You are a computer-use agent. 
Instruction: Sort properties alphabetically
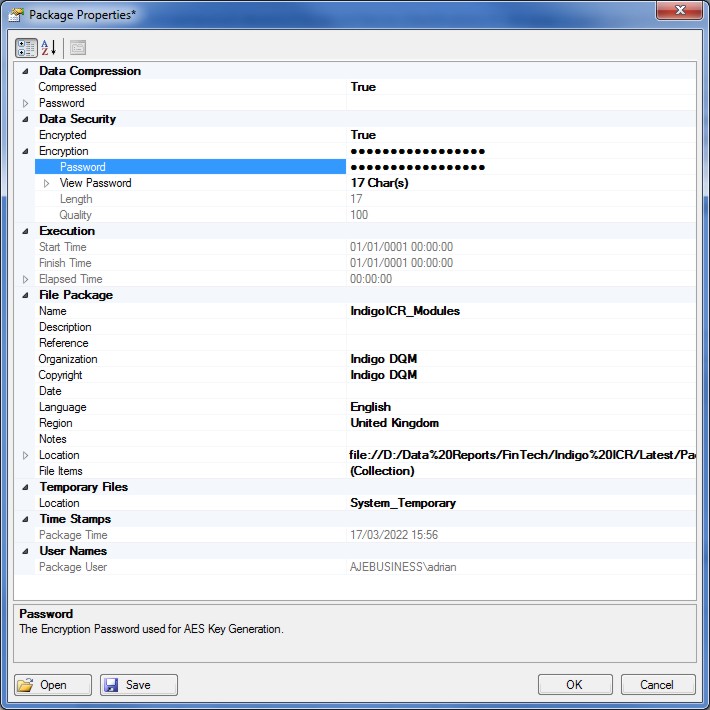[49, 47]
